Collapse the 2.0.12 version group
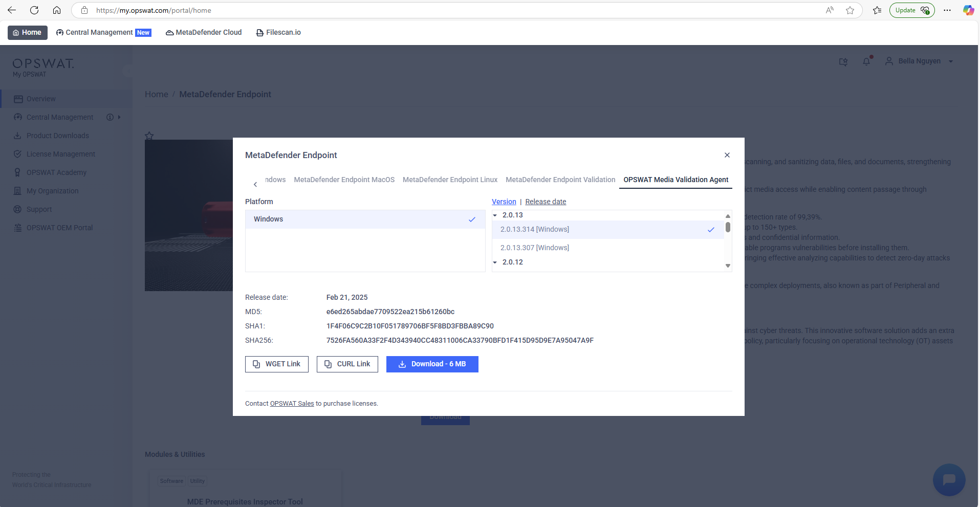The height and width of the screenshot is (507, 980). tap(495, 262)
